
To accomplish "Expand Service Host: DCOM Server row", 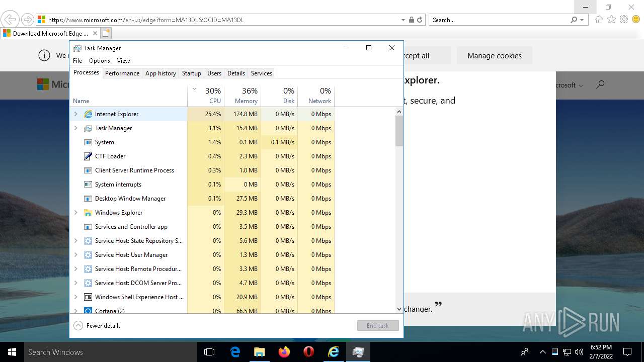I will point(76,283).
